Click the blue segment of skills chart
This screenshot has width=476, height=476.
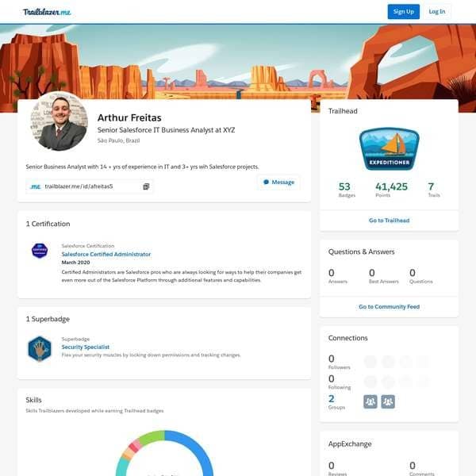(x=200, y=452)
